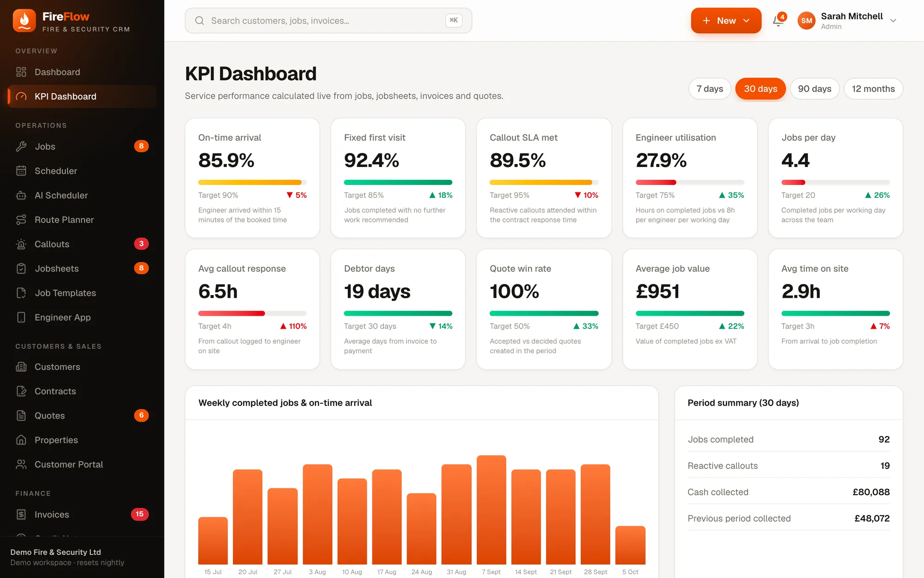
Task: Click the Avg callout response progress bar
Action: click(x=252, y=314)
